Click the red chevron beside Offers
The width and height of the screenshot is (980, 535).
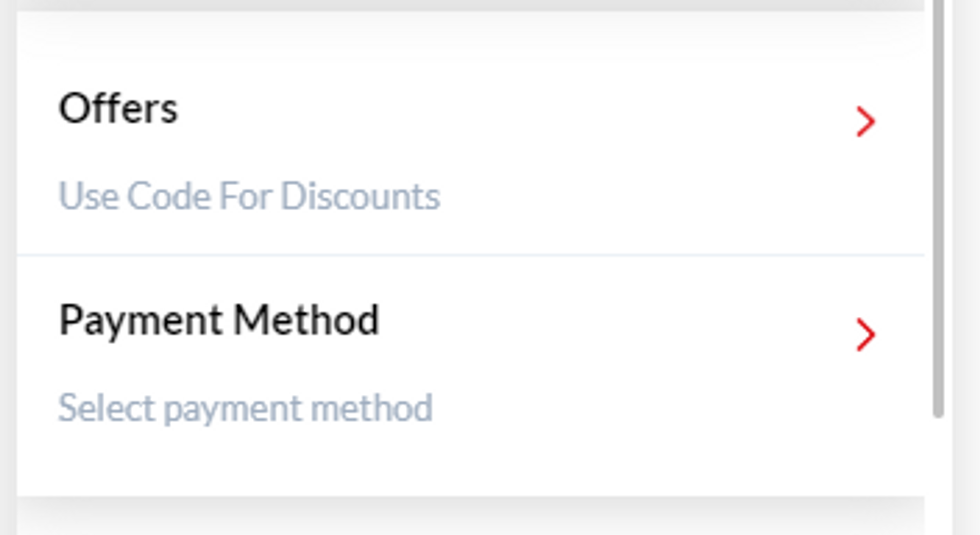(x=865, y=122)
